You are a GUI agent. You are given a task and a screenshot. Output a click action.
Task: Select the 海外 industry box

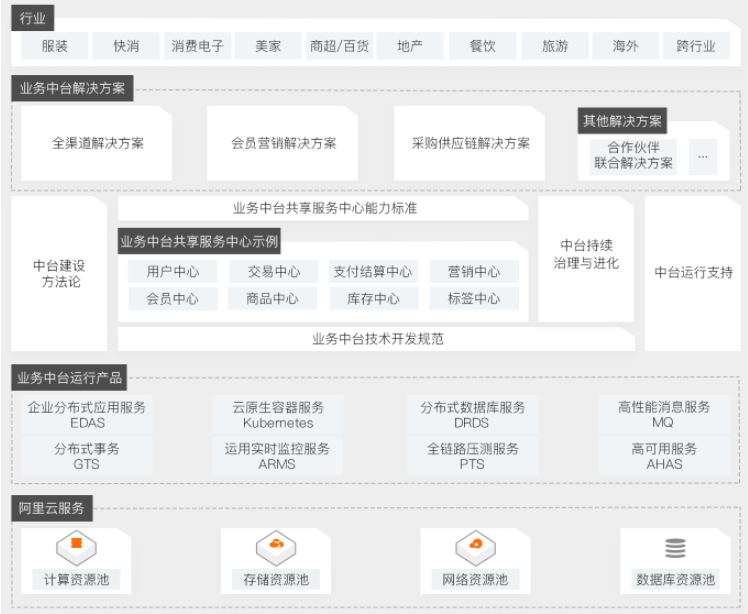pyautogui.click(x=625, y=46)
